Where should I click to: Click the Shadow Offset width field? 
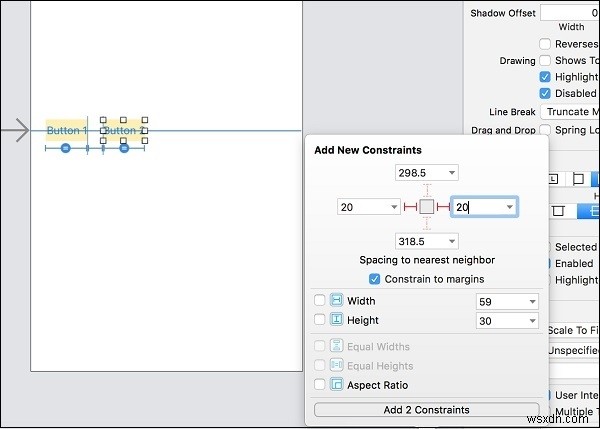pos(566,12)
